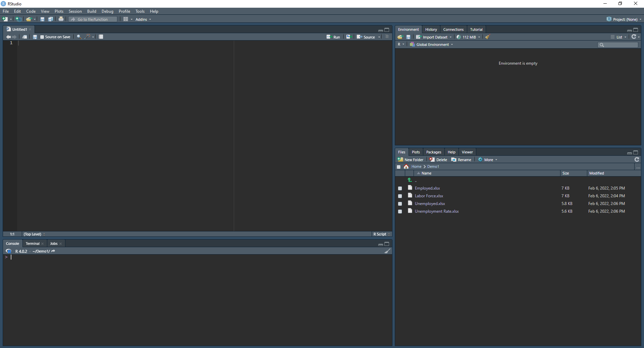Open the R Script file type selector
Viewport: 644px width, 348px height.
pos(382,234)
